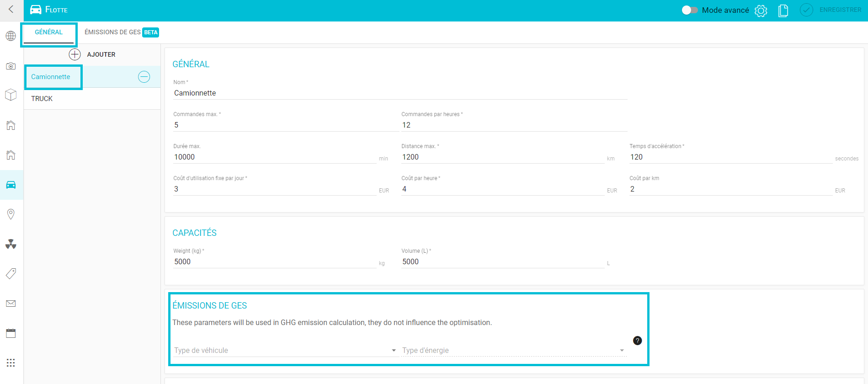Click the Coût d'utilisation fixe par jour field
This screenshot has height=384, width=868.
(274, 189)
